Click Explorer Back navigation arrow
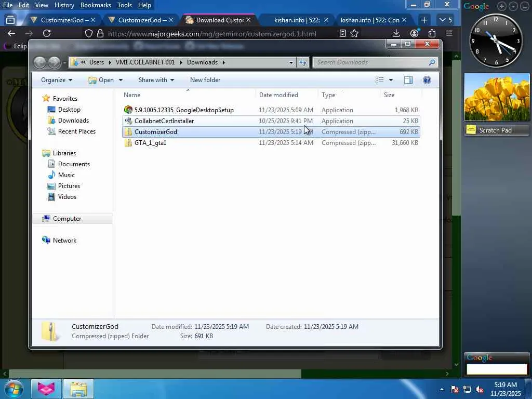The width and height of the screenshot is (532, 399). 39,62
